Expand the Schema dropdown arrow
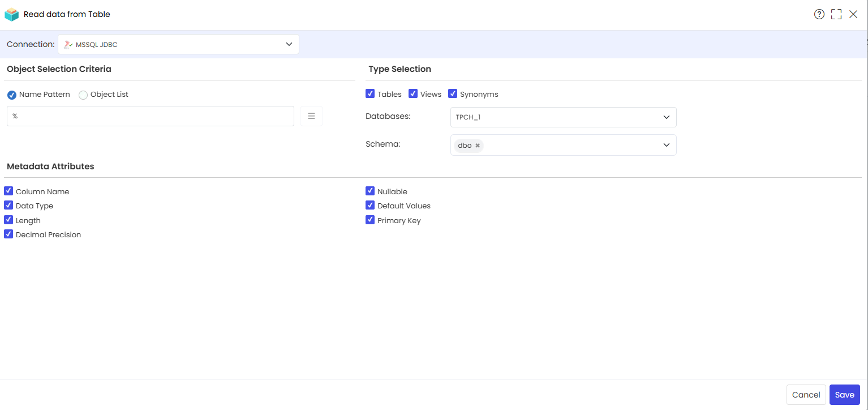 [667, 145]
